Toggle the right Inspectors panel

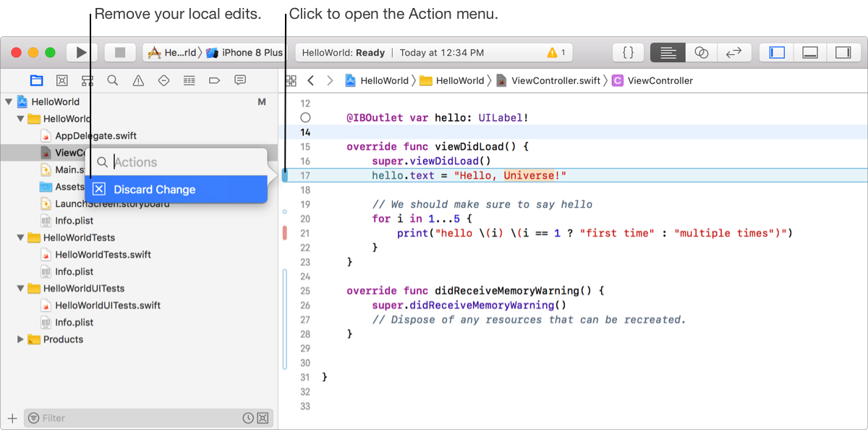(843, 53)
